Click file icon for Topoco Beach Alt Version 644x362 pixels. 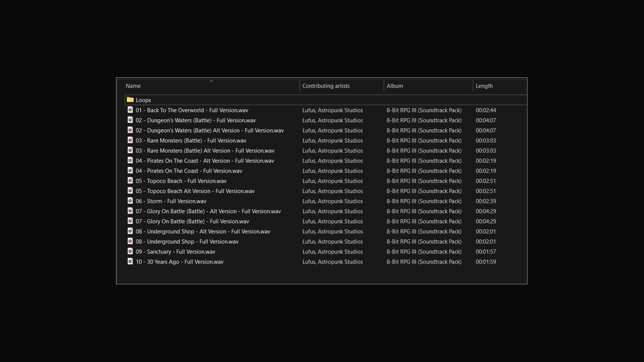coord(130,191)
